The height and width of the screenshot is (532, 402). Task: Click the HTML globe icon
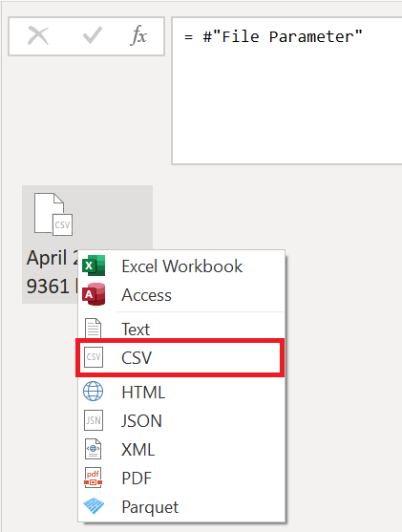point(94,392)
